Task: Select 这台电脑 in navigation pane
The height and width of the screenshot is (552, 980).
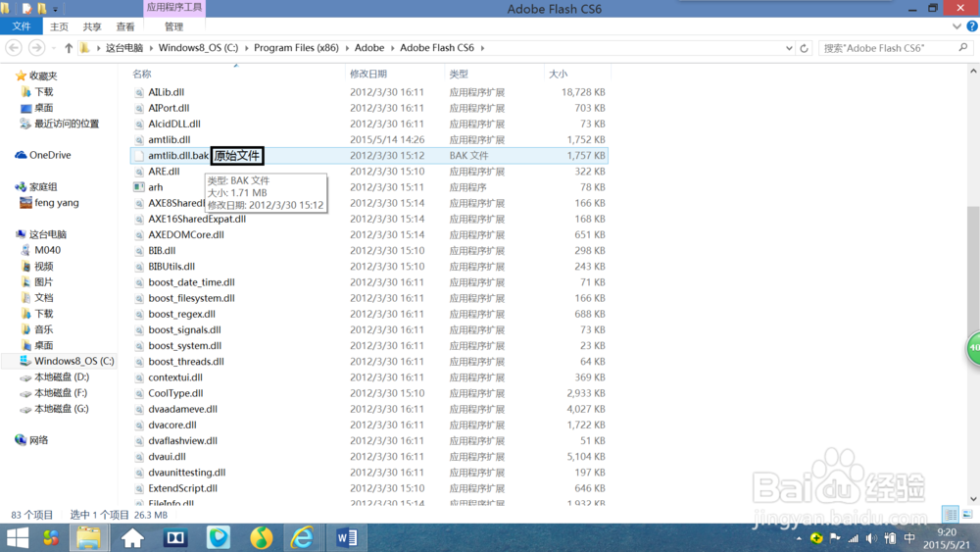Action: (40, 234)
